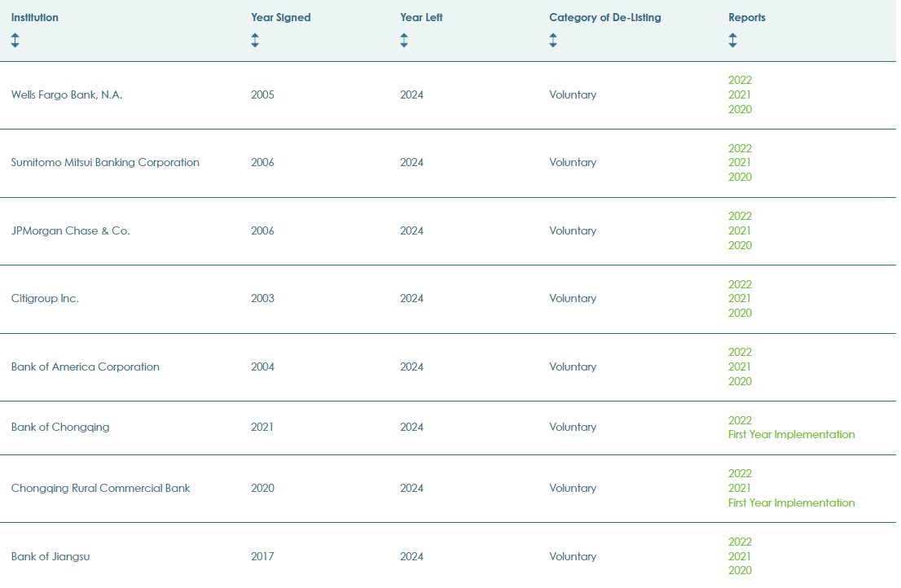Click Wells Fargo year signed 2005
901x588 pixels.
click(x=262, y=94)
